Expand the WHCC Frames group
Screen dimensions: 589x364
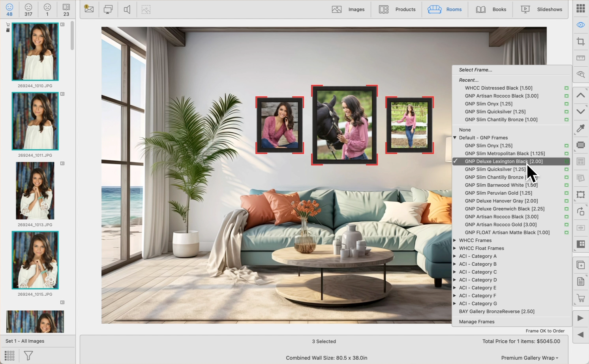pos(455,240)
